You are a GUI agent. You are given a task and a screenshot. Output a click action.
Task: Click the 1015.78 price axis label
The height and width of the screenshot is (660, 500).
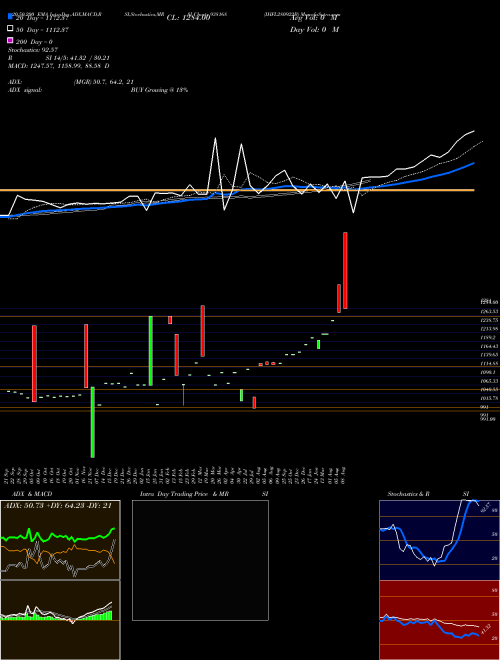tap(489, 398)
